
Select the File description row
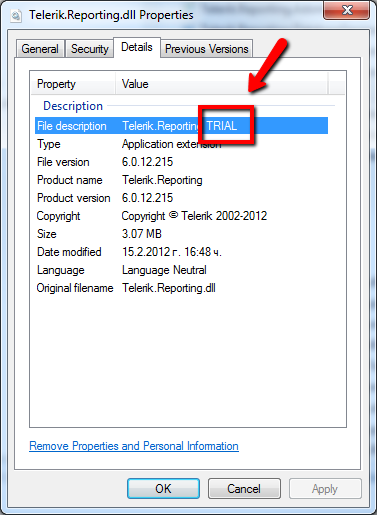click(x=181, y=126)
